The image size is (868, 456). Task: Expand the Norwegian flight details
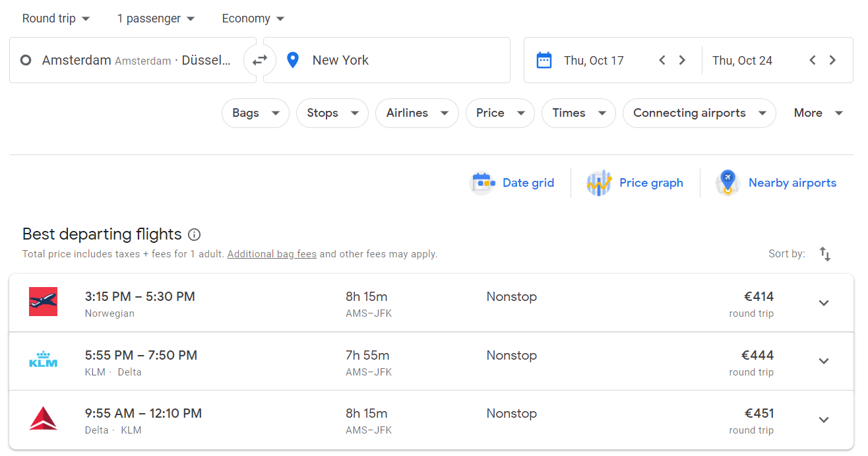823,303
